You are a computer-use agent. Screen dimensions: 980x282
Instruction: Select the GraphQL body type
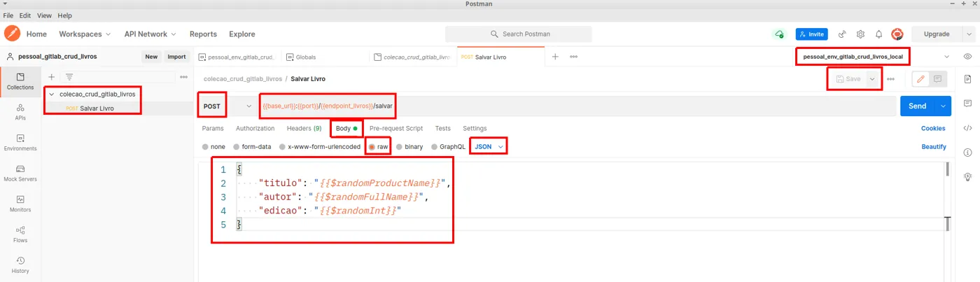(x=448, y=147)
